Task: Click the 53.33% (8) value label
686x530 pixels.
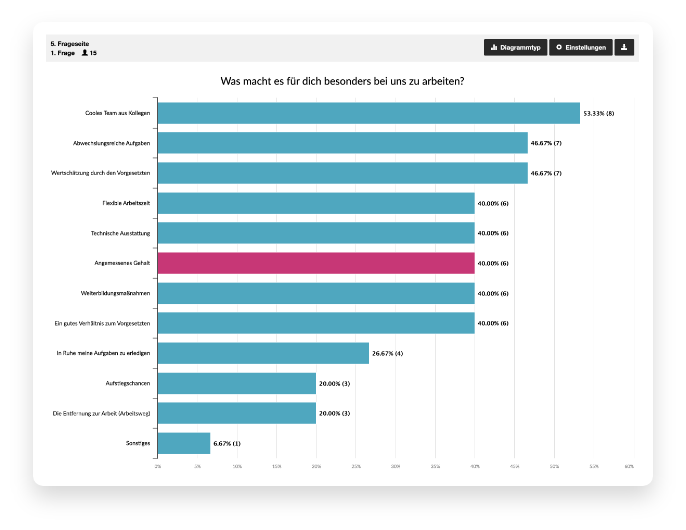Action: click(x=598, y=113)
